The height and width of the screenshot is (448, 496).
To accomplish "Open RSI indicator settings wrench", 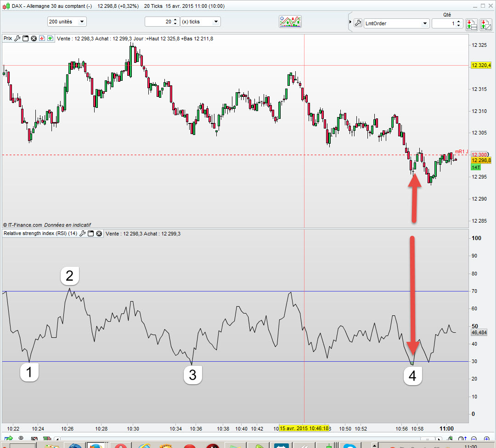I will coord(83,233).
